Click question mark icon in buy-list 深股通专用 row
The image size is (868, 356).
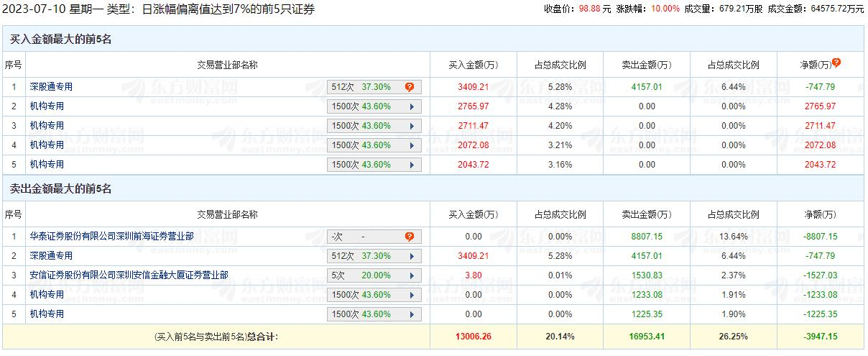pyautogui.click(x=410, y=87)
